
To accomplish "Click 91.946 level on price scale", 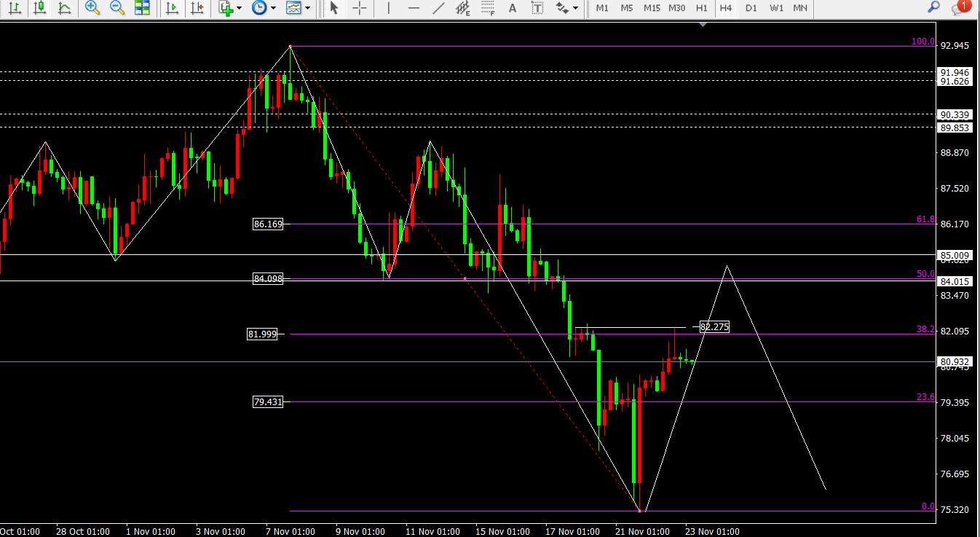I will click(955, 72).
